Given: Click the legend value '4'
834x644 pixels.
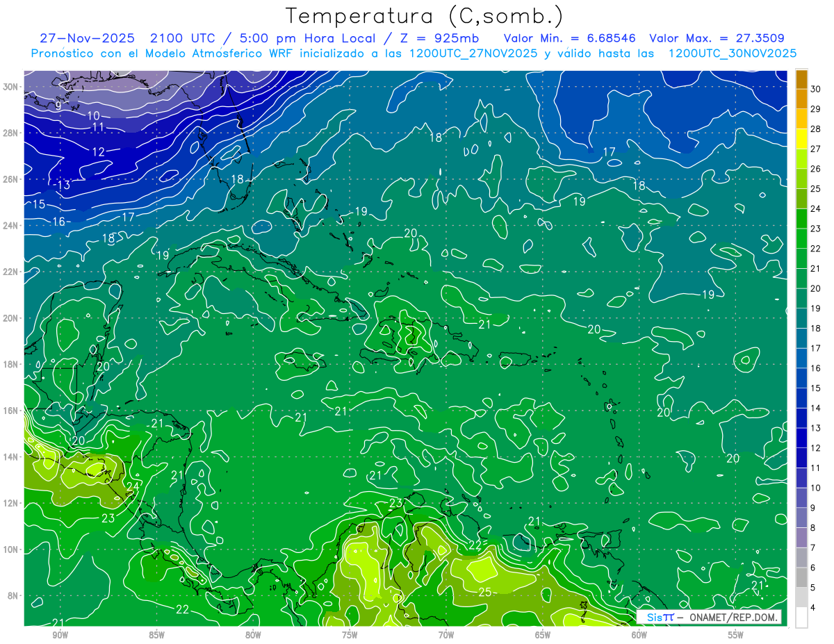Looking at the screenshot, I should click(813, 608).
